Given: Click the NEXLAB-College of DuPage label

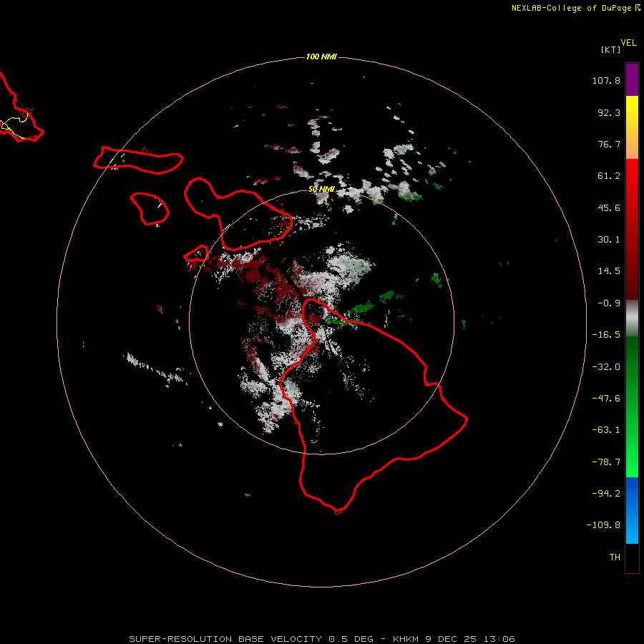Looking at the screenshot, I should 576,8.
